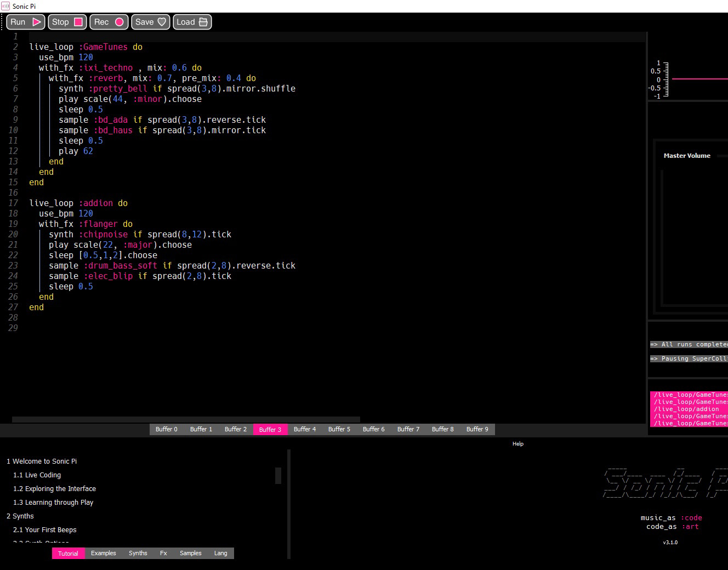Click ':elec_blip' sample name in code
728x570 pixels.
pos(108,276)
